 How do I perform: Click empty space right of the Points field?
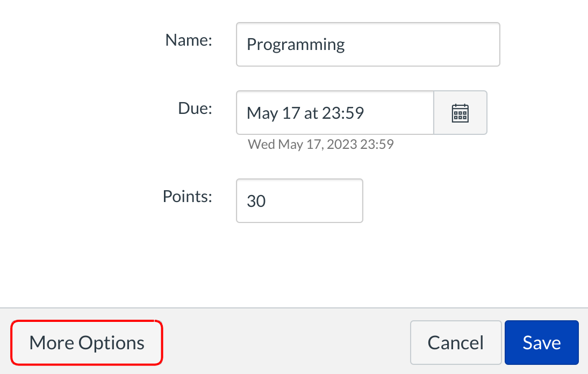tap(457, 201)
